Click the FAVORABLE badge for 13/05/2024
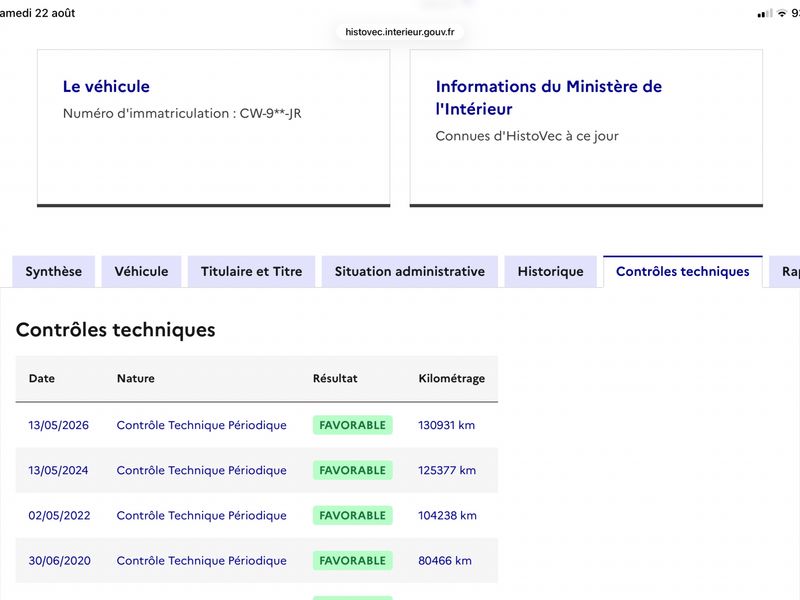The width and height of the screenshot is (800, 600). [353, 470]
